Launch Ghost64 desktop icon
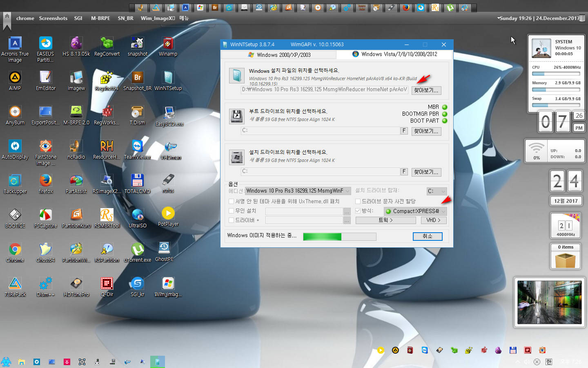The height and width of the screenshot is (368, 588). [45, 252]
